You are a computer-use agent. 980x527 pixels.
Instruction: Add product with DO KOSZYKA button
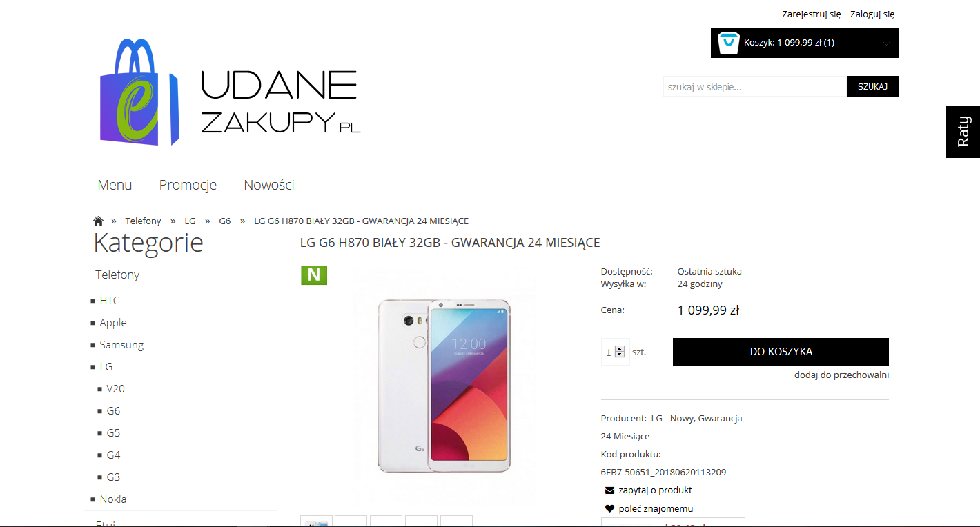pyautogui.click(x=781, y=352)
